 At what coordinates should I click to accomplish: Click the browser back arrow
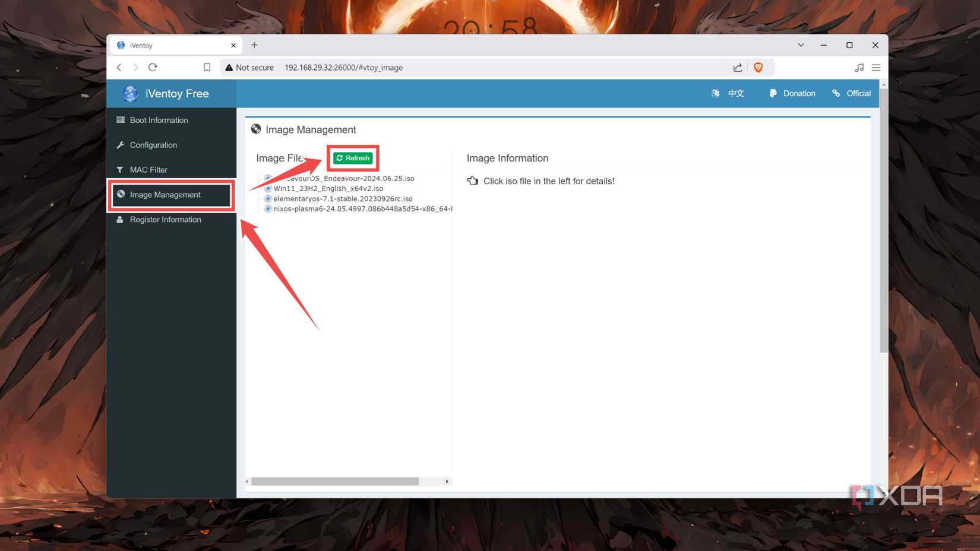(x=119, y=68)
